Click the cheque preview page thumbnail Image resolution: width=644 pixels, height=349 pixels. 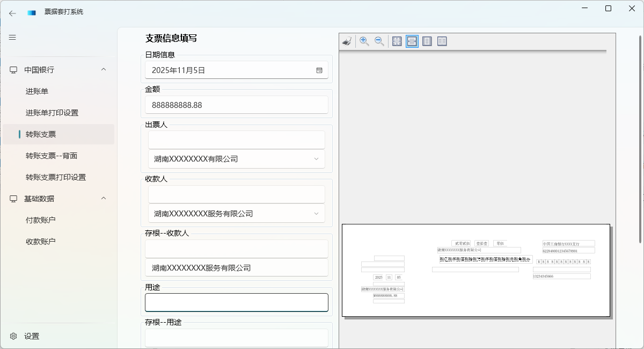point(476,270)
